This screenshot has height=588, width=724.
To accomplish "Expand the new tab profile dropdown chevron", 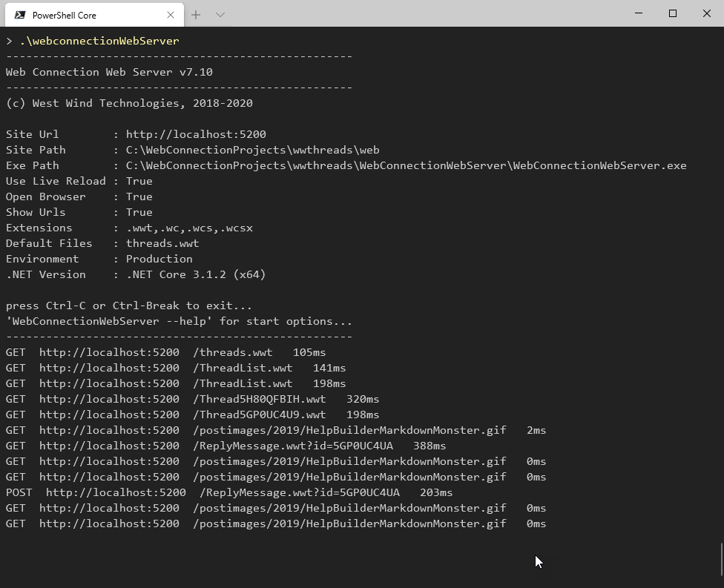I will tap(220, 15).
